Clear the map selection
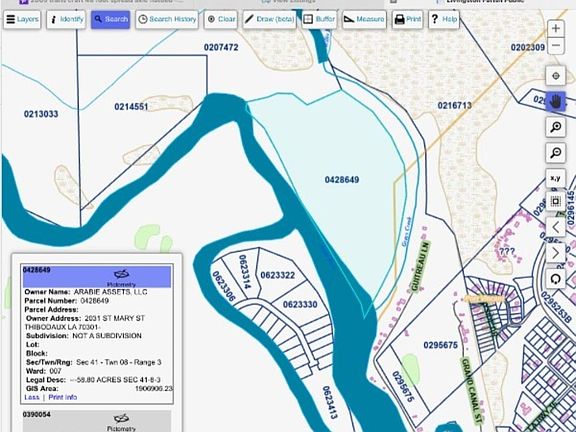Image resolution: width=576 pixels, height=432 pixels. pos(221,19)
